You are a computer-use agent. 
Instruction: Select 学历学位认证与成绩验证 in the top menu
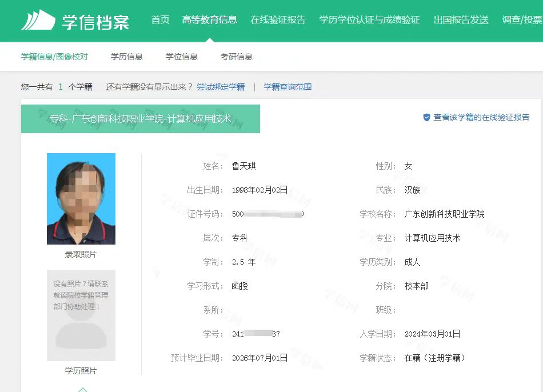(369, 20)
